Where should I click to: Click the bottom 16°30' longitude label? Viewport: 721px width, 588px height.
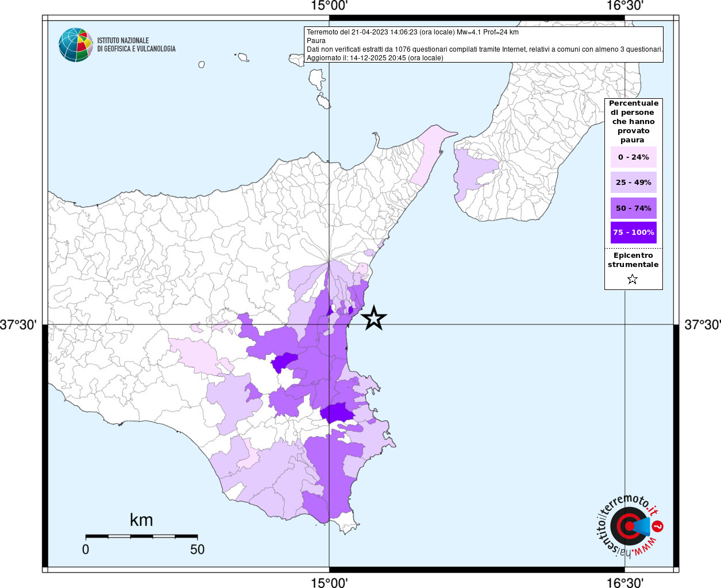click(x=624, y=583)
